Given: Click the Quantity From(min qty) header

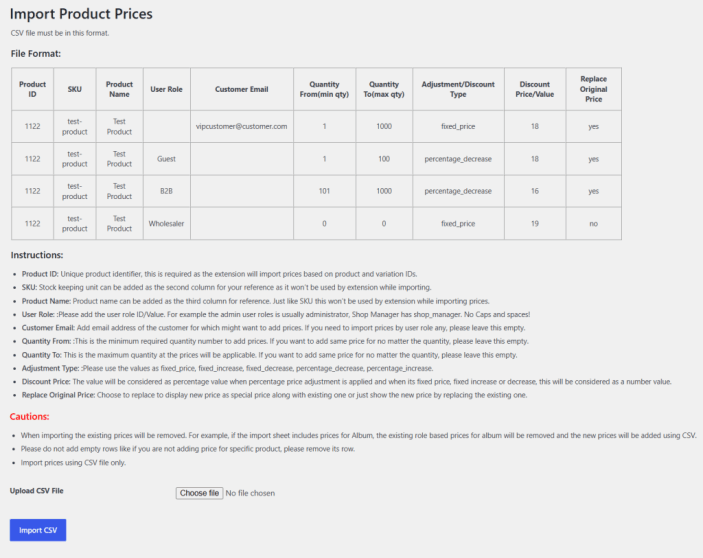Looking at the screenshot, I should (x=325, y=89).
